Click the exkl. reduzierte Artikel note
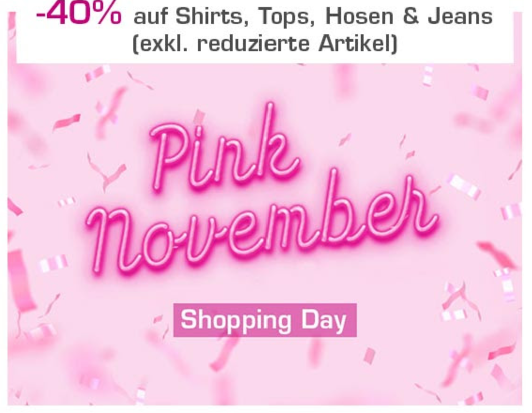Image resolution: width=532 pixels, height=413 pixels. 264,44
